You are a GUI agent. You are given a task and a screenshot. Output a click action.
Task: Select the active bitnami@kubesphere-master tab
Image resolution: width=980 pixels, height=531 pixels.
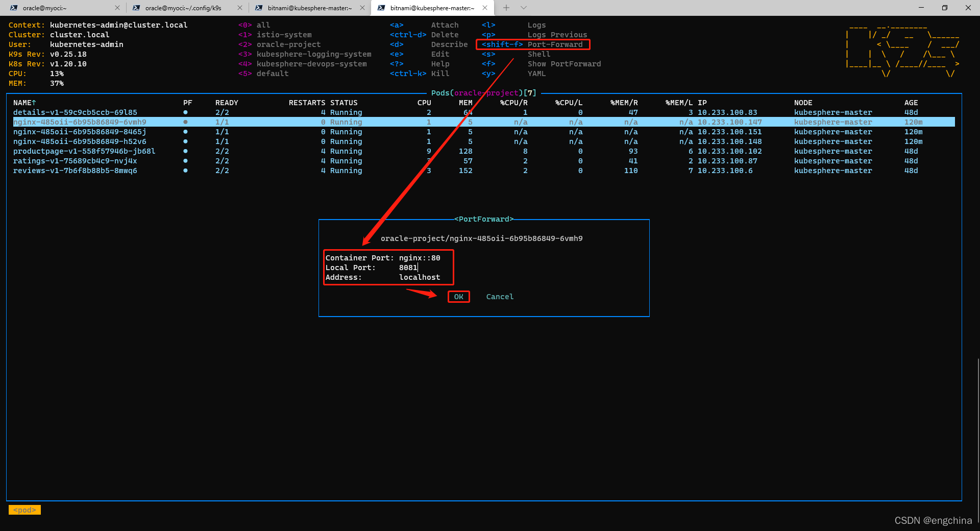coord(432,8)
